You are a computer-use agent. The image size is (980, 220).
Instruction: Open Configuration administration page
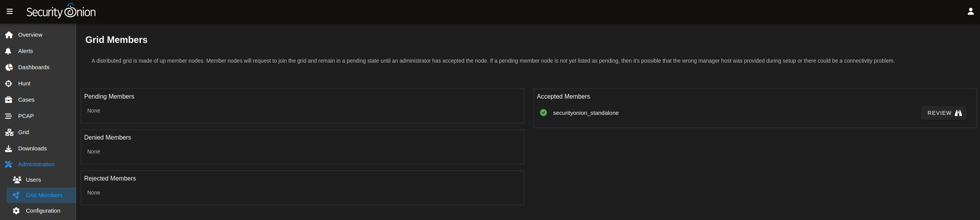click(41, 211)
